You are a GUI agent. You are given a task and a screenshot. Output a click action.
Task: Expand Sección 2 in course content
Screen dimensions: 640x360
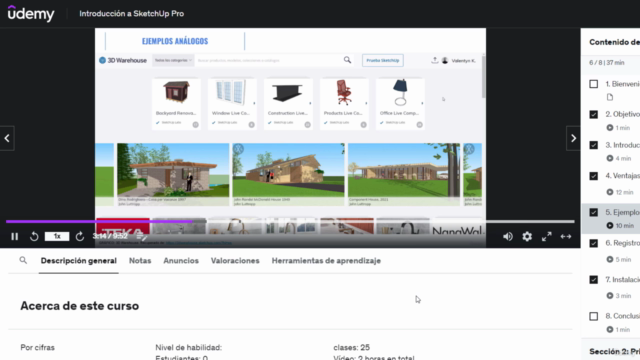[x=614, y=351]
